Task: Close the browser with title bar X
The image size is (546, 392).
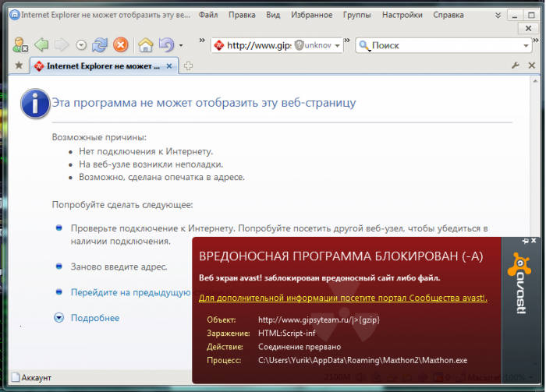Action: pyautogui.click(x=528, y=29)
